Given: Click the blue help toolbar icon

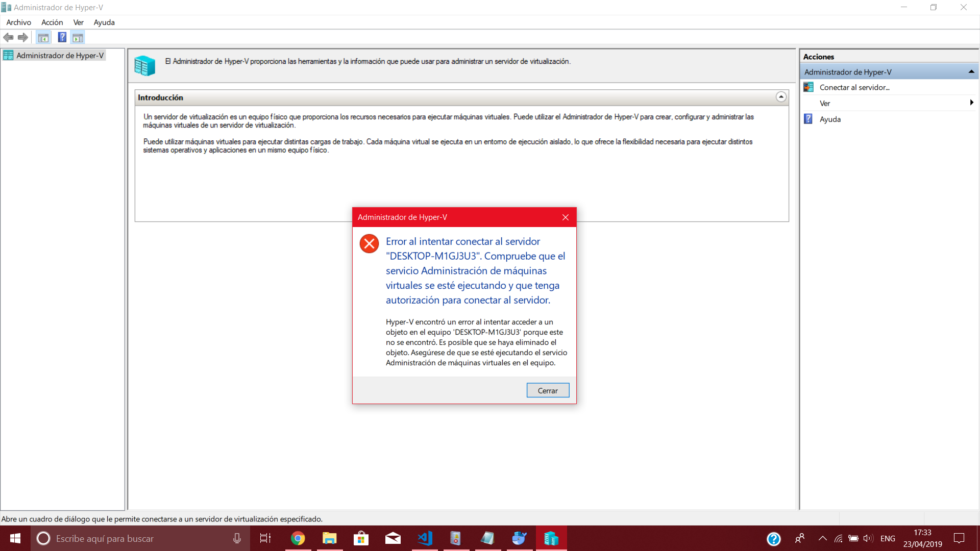Looking at the screenshot, I should [x=62, y=37].
